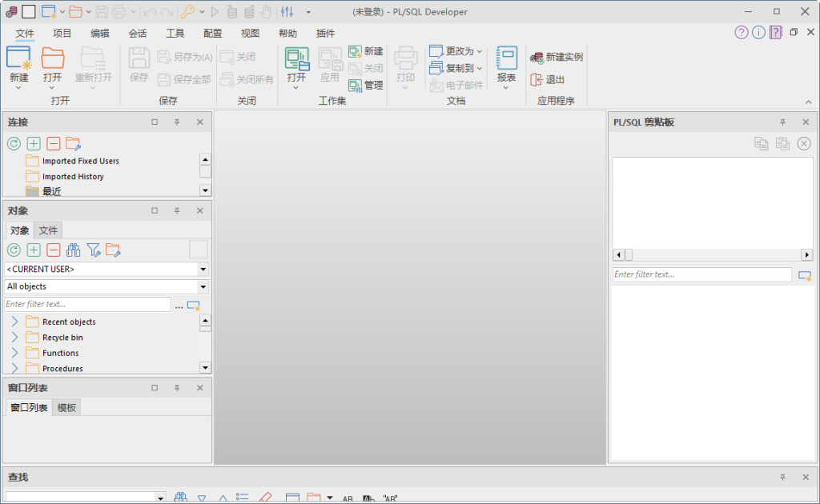820x504 pixels.
Task: Click the 报表 (Reports) ribbon icon
Action: [x=506, y=58]
